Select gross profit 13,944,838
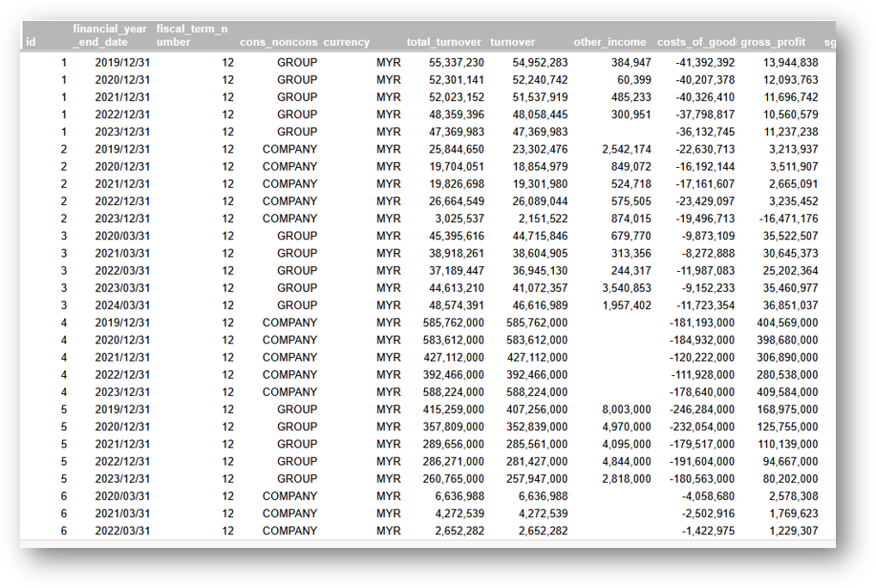The height and width of the screenshot is (588, 876). coord(791,63)
